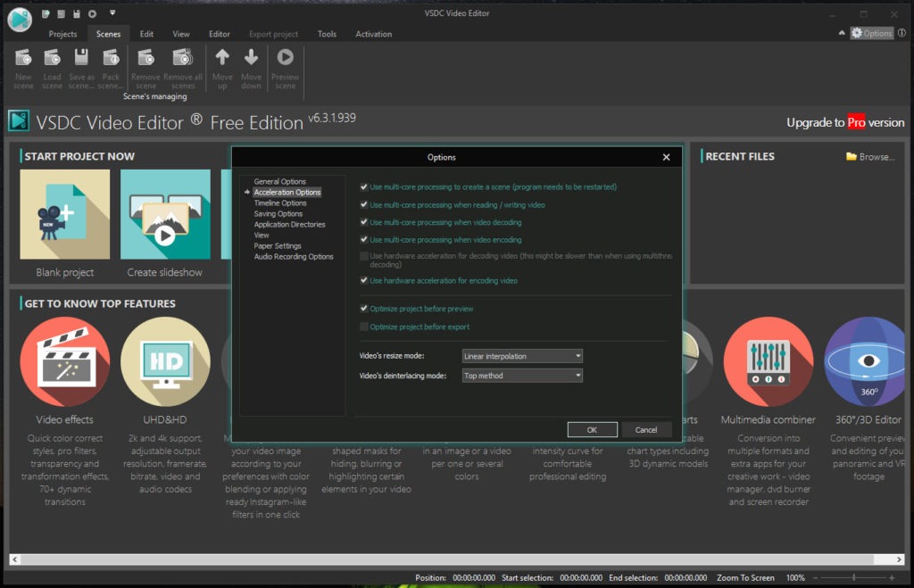Screen dimensions: 914x588
Task: Open the UHD&HD feature icon
Action: [x=165, y=362]
